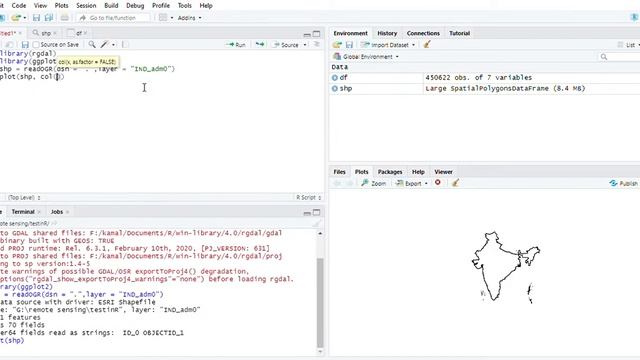
Task: Open the plot Export dropdown
Action: click(412, 183)
